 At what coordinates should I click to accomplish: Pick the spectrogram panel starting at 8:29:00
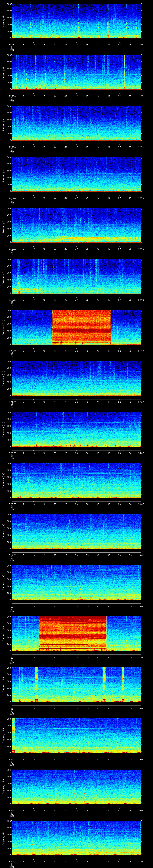coord(77,787)
